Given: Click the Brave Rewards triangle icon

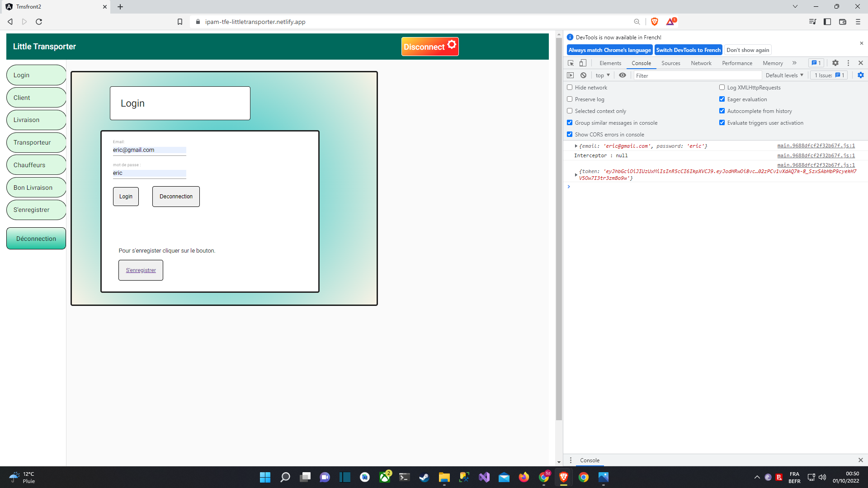Looking at the screenshot, I should tap(670, 22).
